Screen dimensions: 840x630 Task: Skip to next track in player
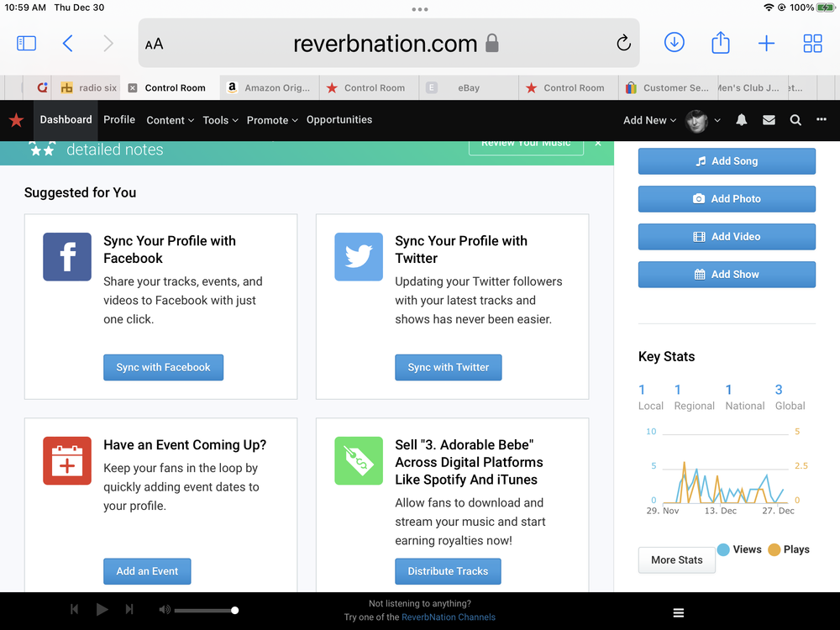pyautogui.click(x=129, y=609)
